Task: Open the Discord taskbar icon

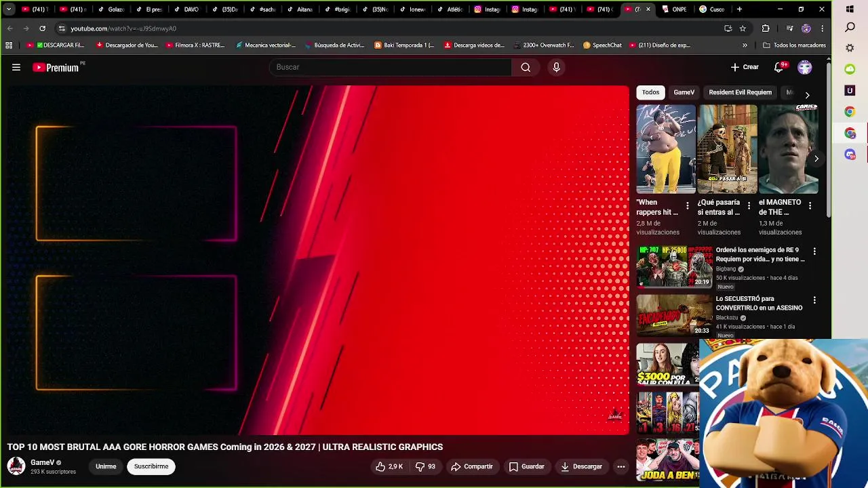Action: point(850,155)
